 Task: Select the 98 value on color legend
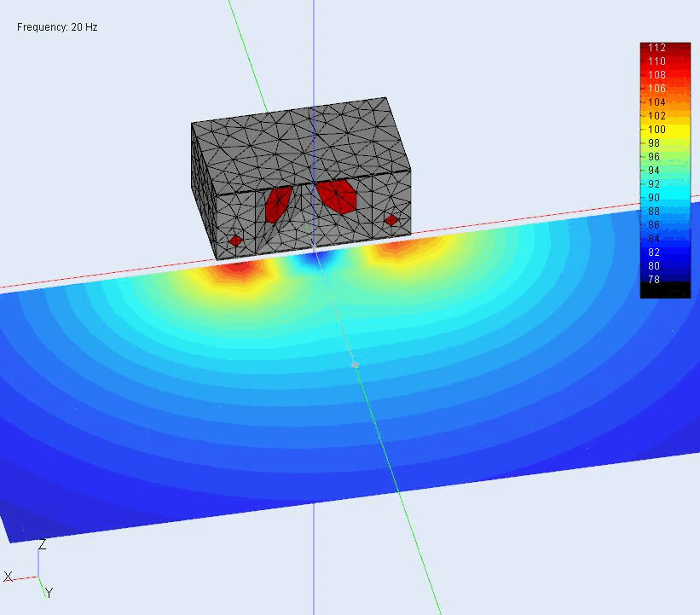654,143
